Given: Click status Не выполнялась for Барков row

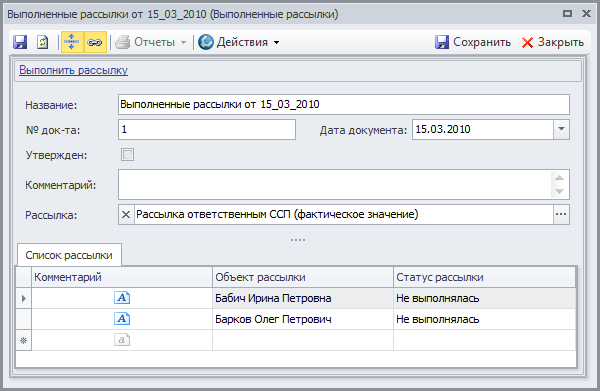Looking at the screenshot, I should click(x=484, y=319).
